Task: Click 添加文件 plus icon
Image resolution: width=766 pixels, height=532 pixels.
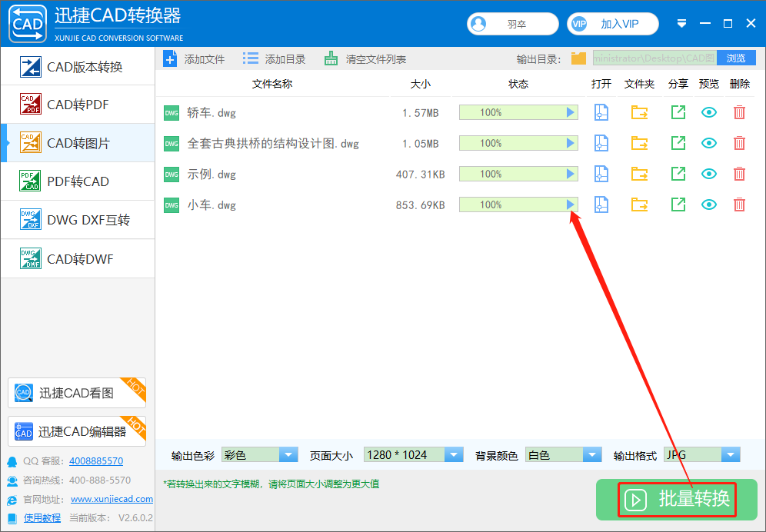Action: pyautogui.click(x=170, y=59)
